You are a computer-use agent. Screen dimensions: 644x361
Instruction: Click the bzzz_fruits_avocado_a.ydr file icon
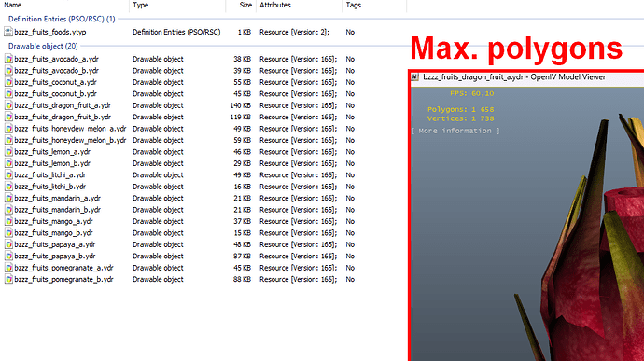click(x=8, y=59)
